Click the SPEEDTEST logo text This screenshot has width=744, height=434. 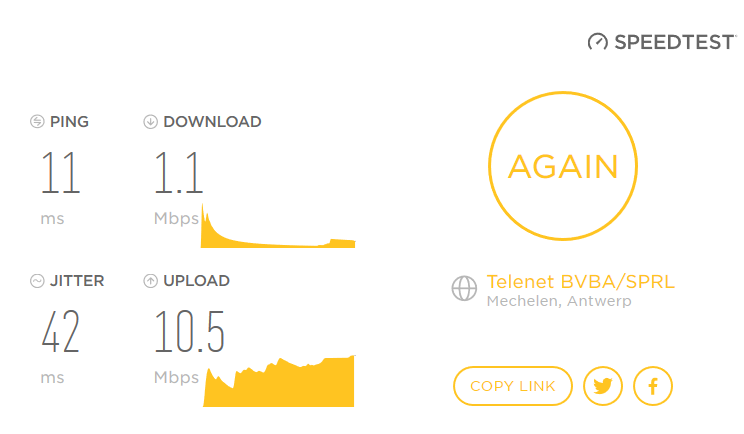coord(676,42)
